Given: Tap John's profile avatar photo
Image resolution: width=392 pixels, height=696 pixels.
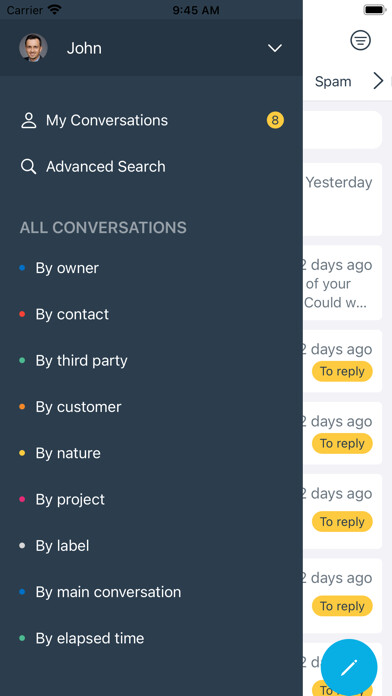Looking at the screenshot, I should (x=33, y=47).
